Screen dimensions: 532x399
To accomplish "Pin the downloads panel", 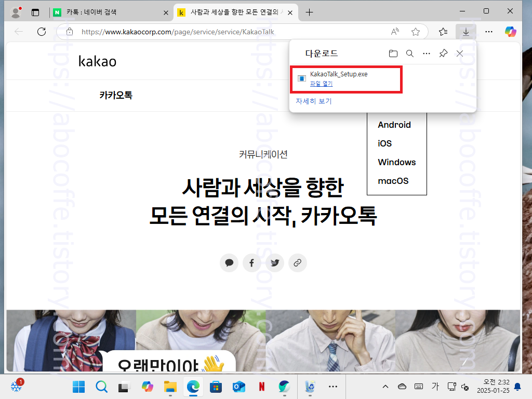I will coord(443,54).
